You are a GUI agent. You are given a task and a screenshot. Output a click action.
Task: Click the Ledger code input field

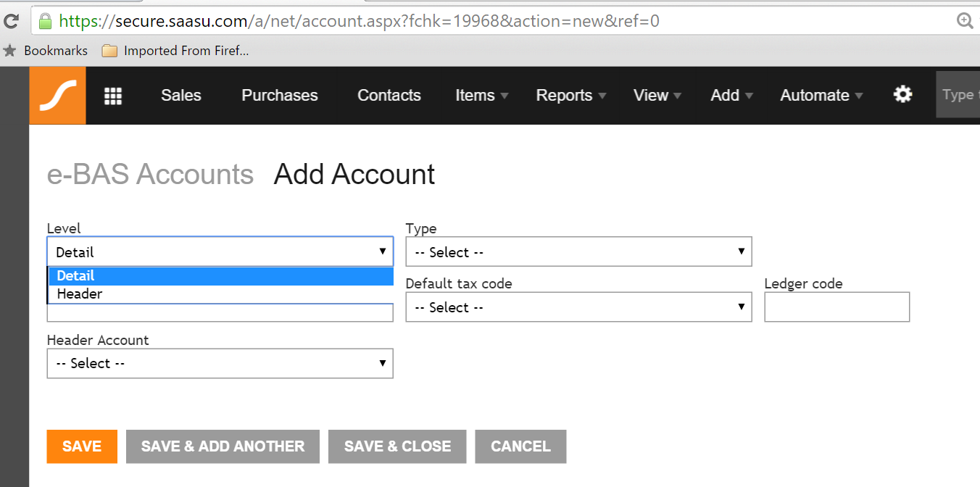pyautogui.click(x=837, y=307)
